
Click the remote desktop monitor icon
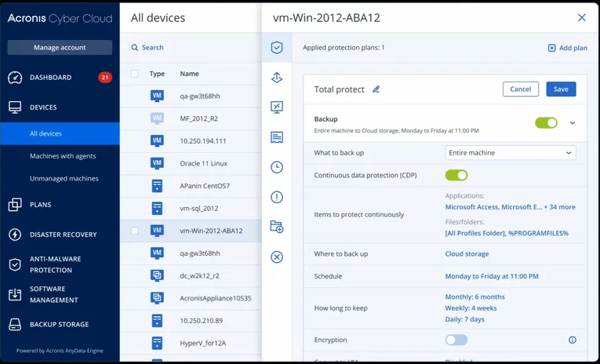point(277,107)
